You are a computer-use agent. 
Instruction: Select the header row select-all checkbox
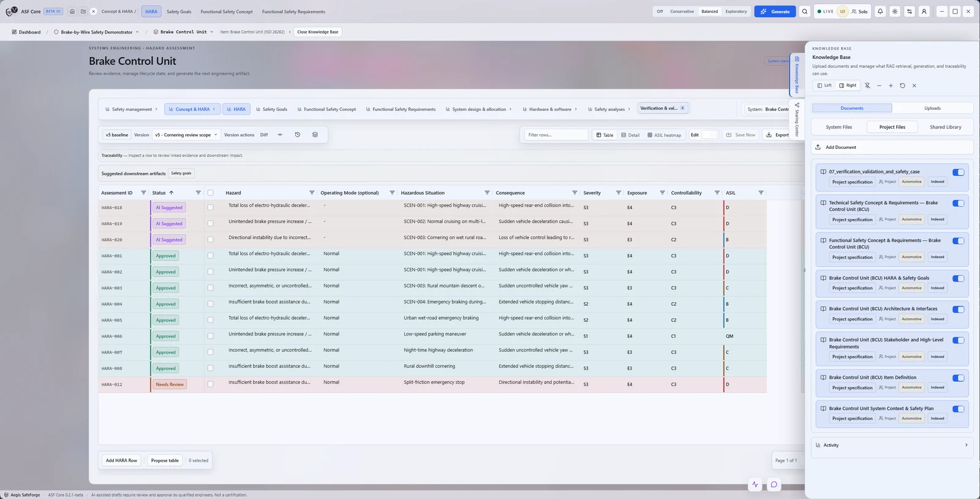tap(211, 192)
